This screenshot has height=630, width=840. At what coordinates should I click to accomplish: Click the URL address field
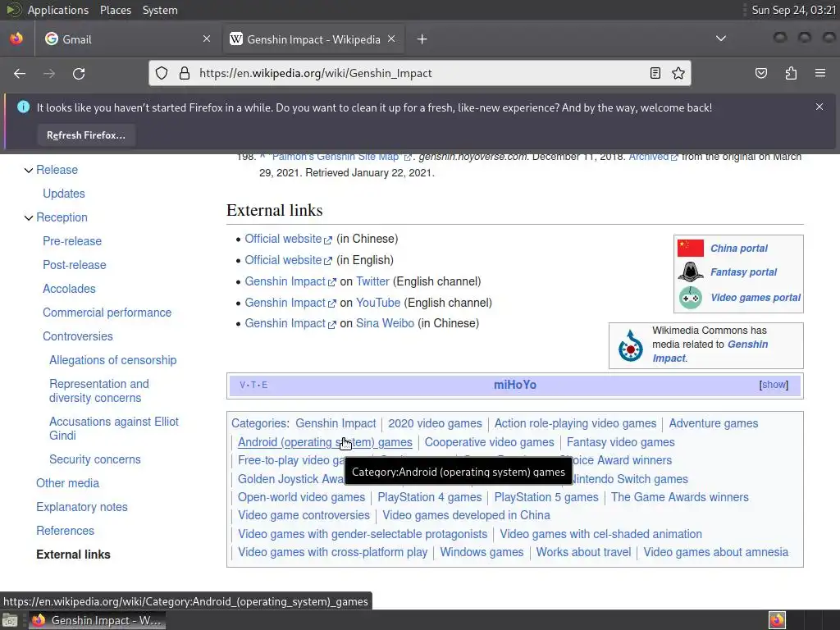pos(420,73)
